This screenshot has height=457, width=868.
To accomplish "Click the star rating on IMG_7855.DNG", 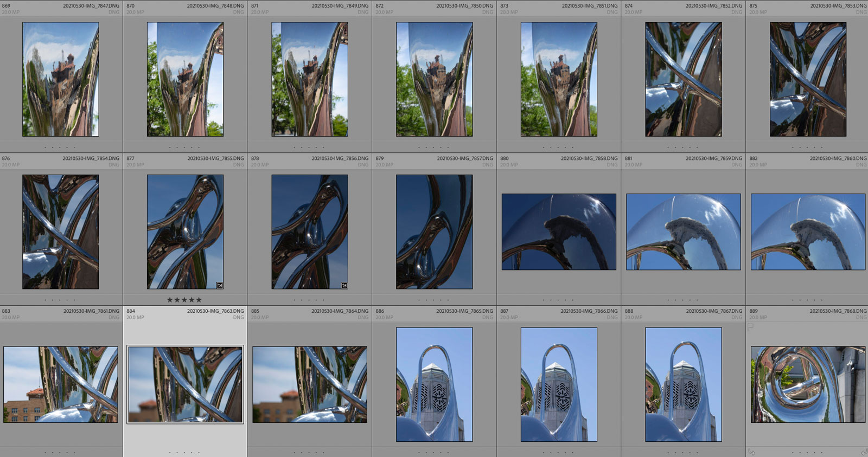I will (184, 300).
